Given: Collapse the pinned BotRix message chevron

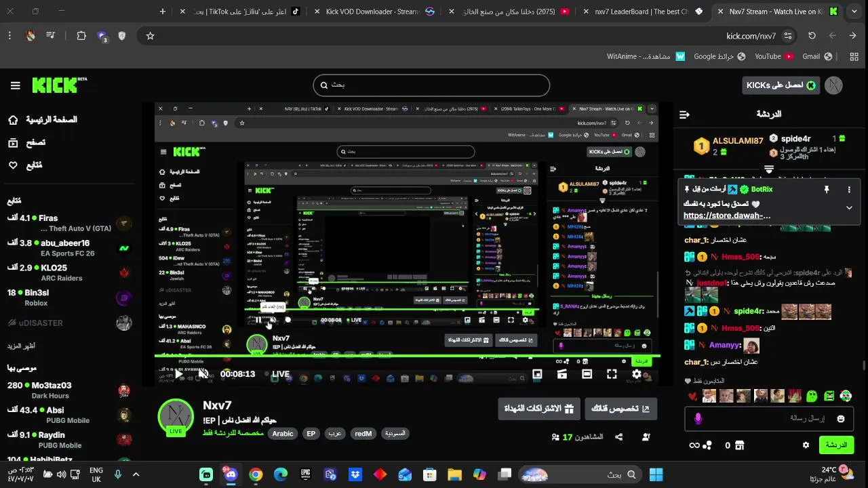Looking at the screenshot, I should pos(849,208).
